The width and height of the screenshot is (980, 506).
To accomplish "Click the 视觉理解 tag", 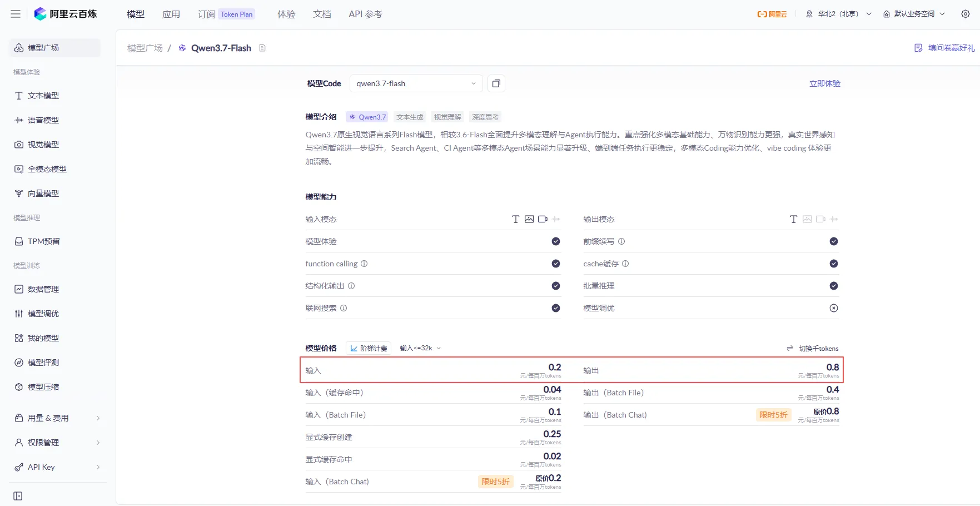I will click(447, 117).
